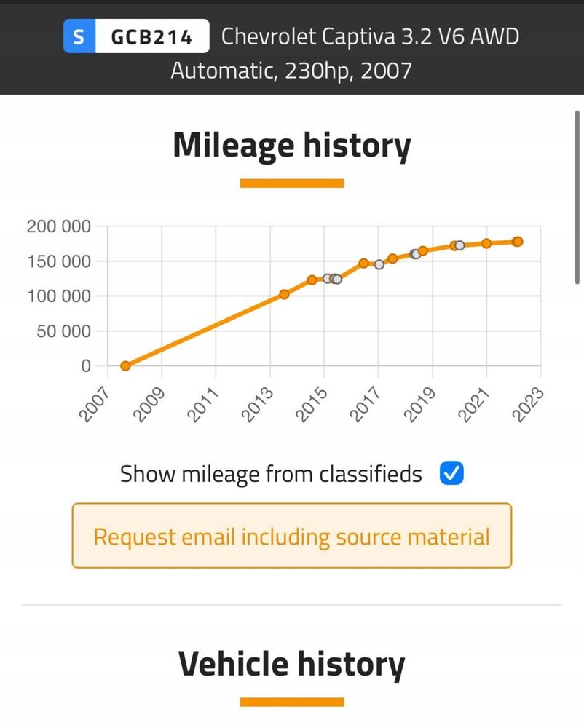Click the orange point between 2017 and 2019
584x728 pixels.
click(x=392, y=258)
